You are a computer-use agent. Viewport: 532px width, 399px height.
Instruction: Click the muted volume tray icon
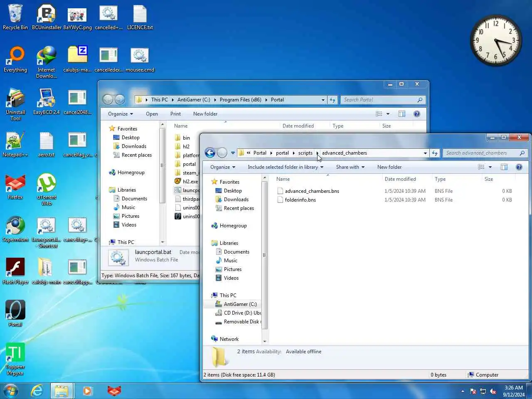(x=493, y=391)
